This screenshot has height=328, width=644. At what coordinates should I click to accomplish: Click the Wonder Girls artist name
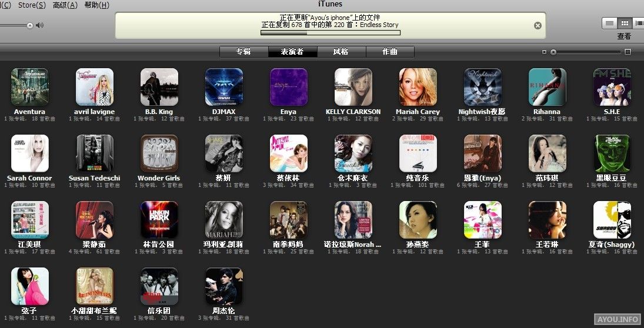(159, 178)
